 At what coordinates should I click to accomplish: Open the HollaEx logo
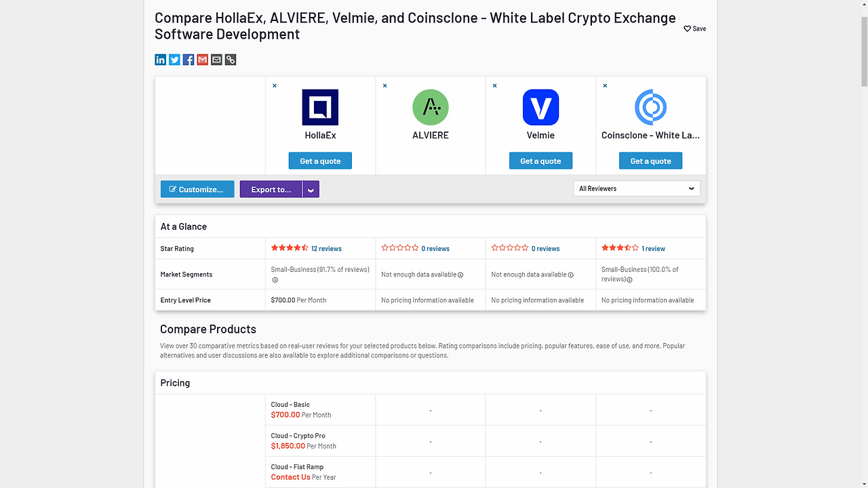click(x=320, y=107)
